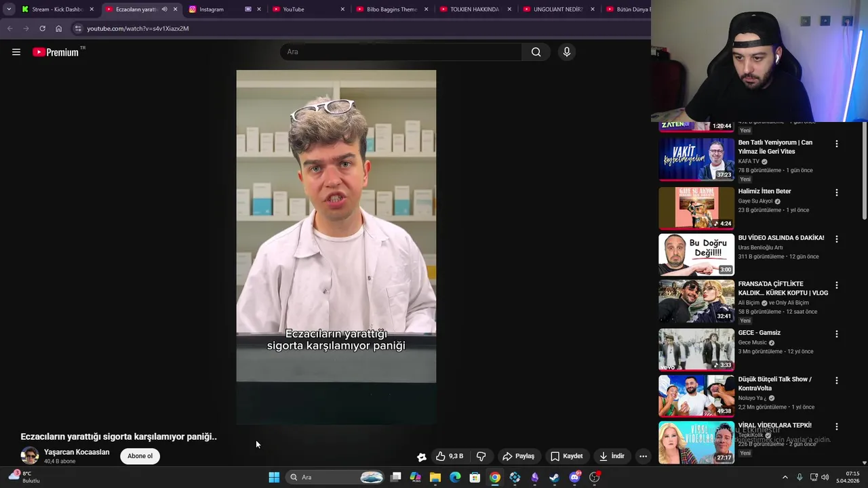Open 'Düşük Bütçeli Talk Show / KontraVolta' title
The width and height of the screenshot is (868, 488).
[x=775, y=384]
